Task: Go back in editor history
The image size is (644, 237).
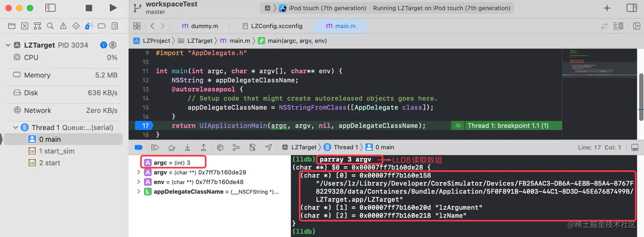Action: point(152,26)
